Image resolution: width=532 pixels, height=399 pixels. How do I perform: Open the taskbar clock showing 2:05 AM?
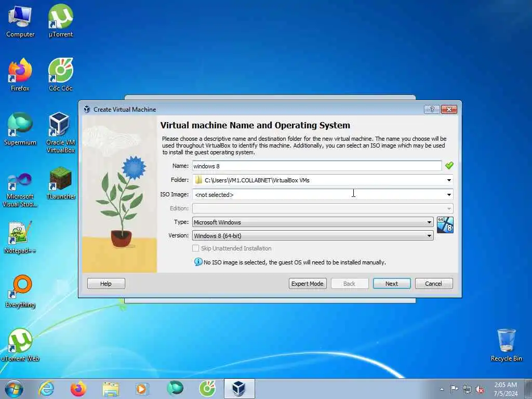pyautogui.click(x=506, y=389)
